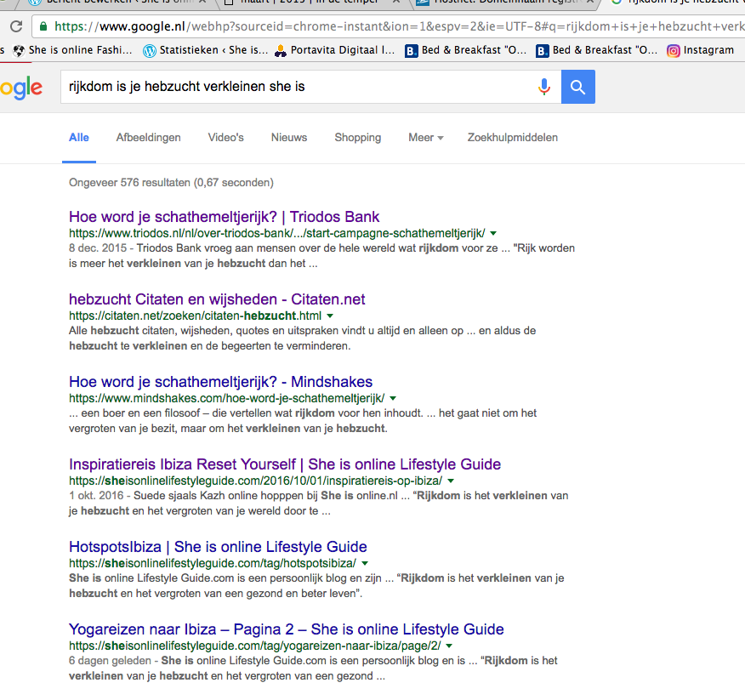
Task: Expand the Meer search options dropdown
Action: 426,138
